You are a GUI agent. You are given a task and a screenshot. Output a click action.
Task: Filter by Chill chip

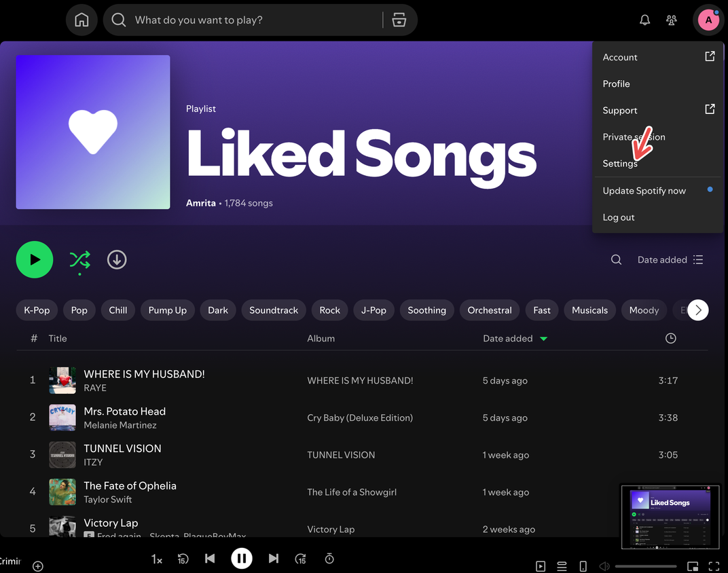click(x=118, y=310)
